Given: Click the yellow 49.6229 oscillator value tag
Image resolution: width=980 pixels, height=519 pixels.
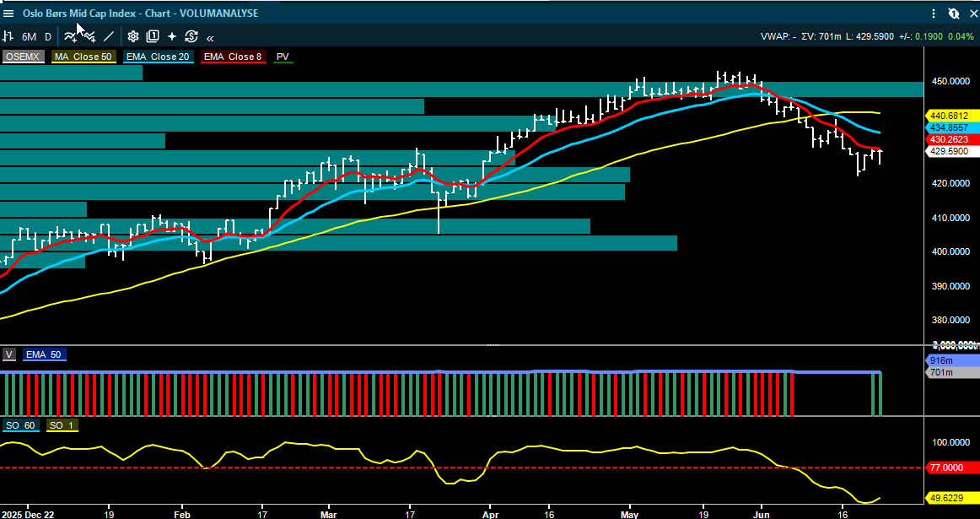Looking at the screenshot, I should click(951, 498).
